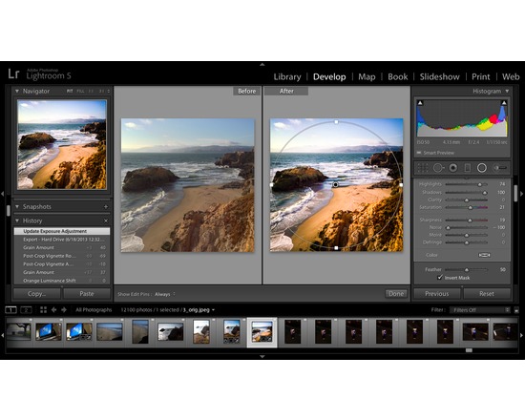The height and width of the screenshot is (420, 525).
Task: Switch to the Book module
Action: click(398, 77)
